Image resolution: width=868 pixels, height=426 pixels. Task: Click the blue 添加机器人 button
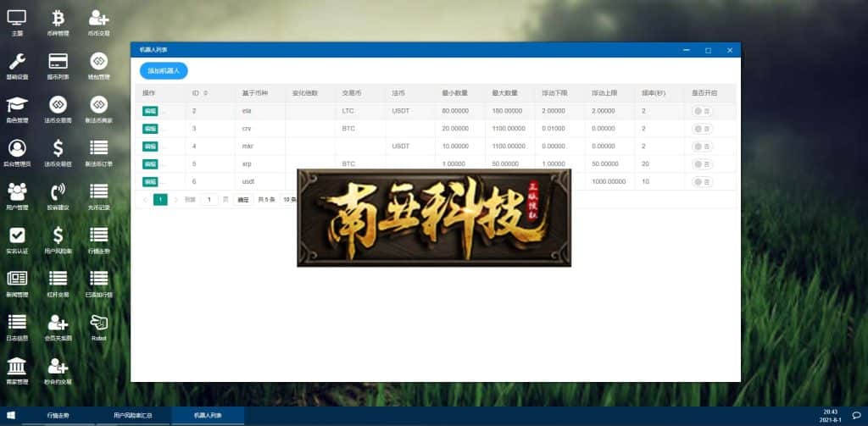[x=164, y=71]
